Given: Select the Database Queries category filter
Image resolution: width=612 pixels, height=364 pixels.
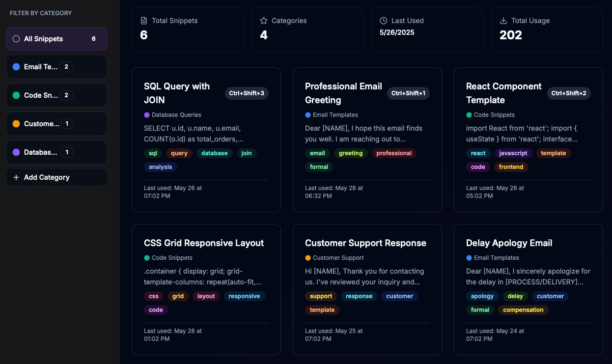Looking at the screenshot, I should pyautogui.click(x=56, y=152).
